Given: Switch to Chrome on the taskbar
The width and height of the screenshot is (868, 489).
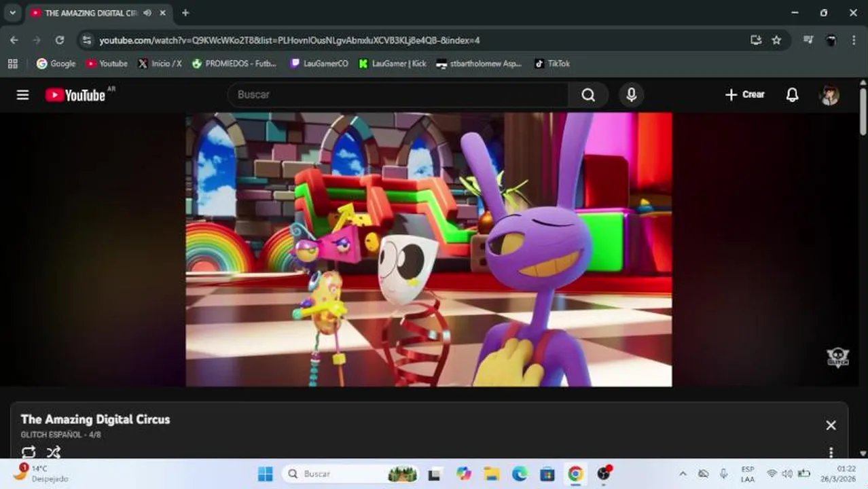Looking at the screenshot, I should point(575,473).
